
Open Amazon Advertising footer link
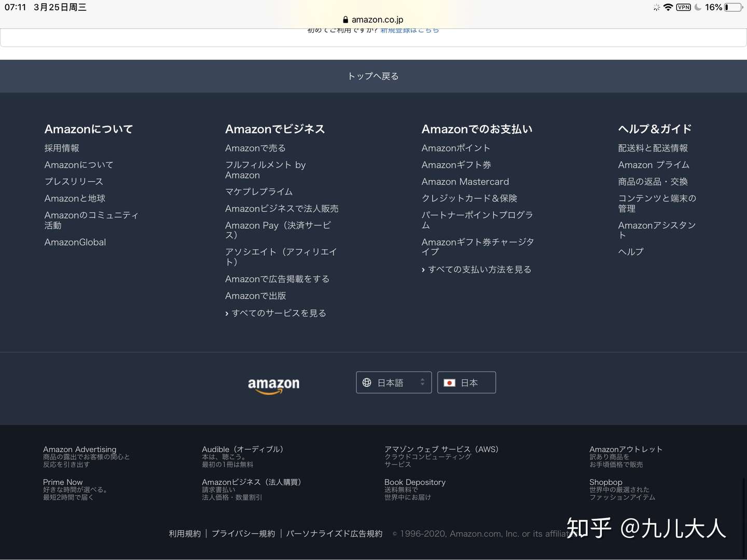[79, 449]
